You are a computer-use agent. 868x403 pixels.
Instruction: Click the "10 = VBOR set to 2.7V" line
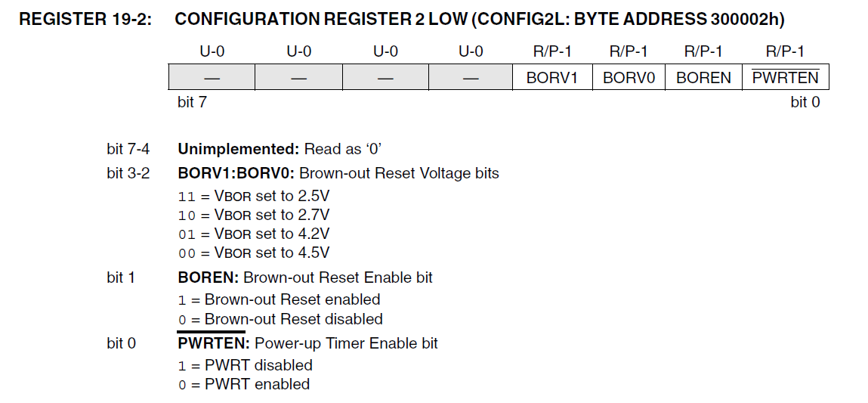[x=254, y=215]
